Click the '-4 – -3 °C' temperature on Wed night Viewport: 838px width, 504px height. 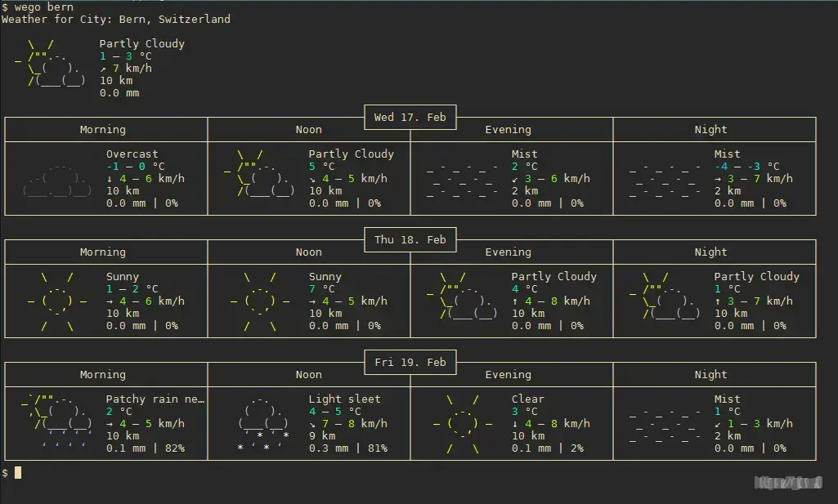tap(746, 166)
